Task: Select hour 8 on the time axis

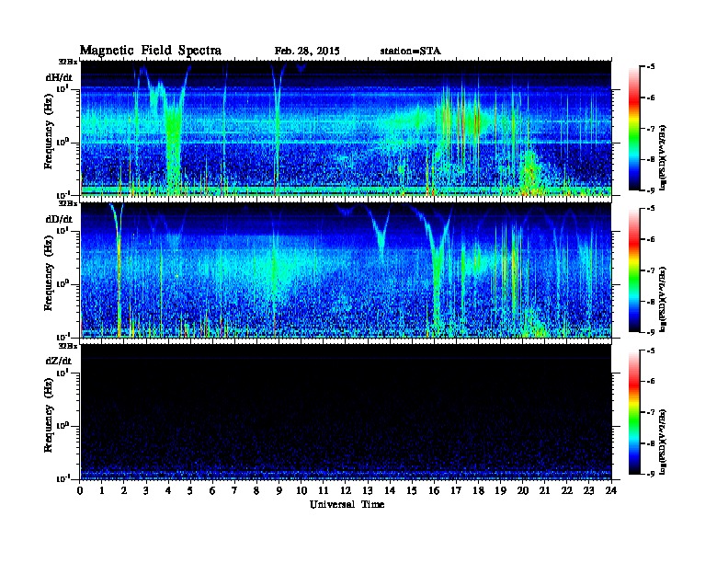Action: [x=256, y=491]
